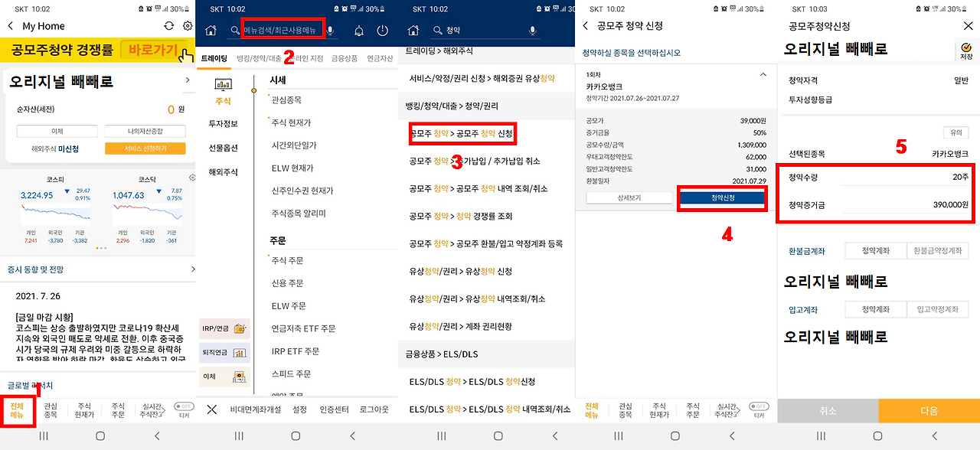Select 선물옵션 in the left sidebar
980x450 pixels.
224,148
